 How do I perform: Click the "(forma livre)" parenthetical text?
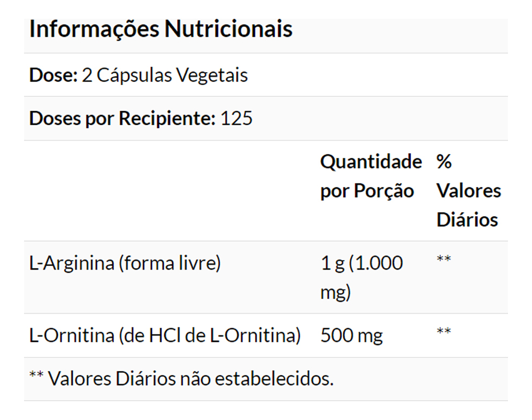[x=168, y=263]
